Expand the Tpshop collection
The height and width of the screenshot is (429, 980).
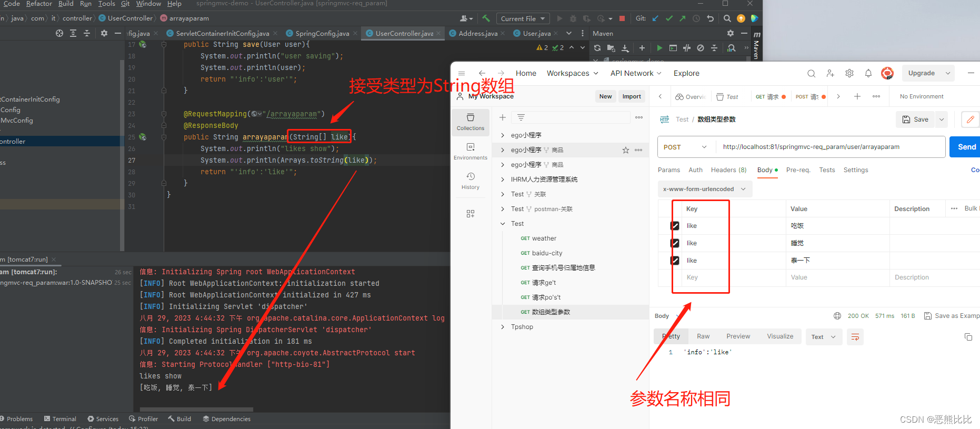click(503, 327)
